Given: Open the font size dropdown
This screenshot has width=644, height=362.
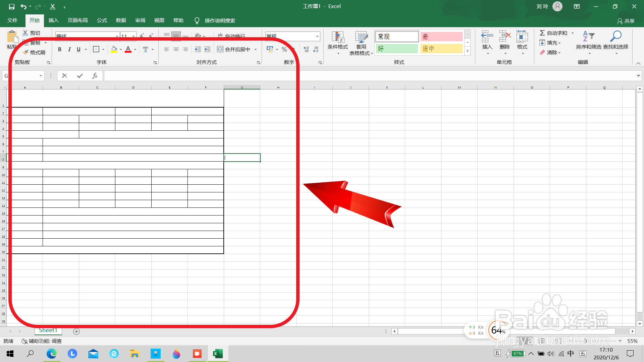Looking at the screenshot, I should pos(133,36).
